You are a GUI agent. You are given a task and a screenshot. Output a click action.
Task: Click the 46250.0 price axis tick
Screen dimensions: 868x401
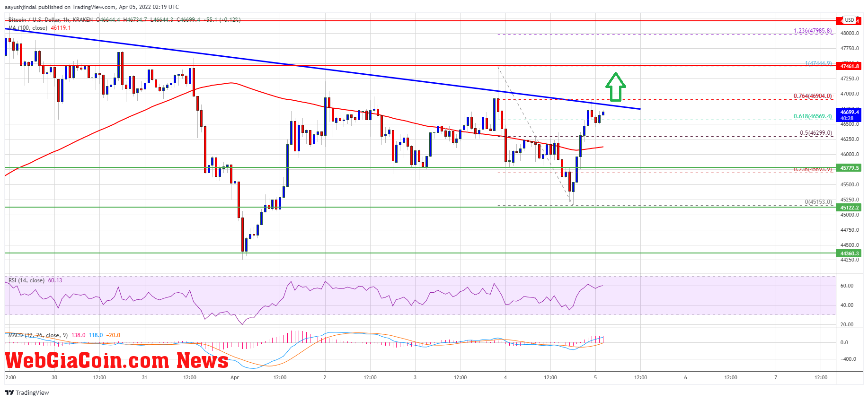pyautogui.click(x=850, y=139)
